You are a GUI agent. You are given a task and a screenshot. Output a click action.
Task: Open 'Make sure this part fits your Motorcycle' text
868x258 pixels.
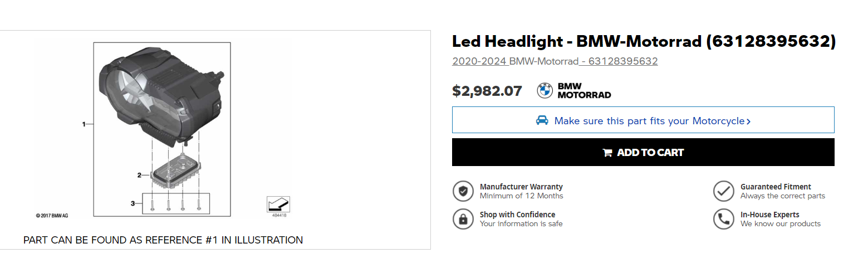click(x=649, y=121)
